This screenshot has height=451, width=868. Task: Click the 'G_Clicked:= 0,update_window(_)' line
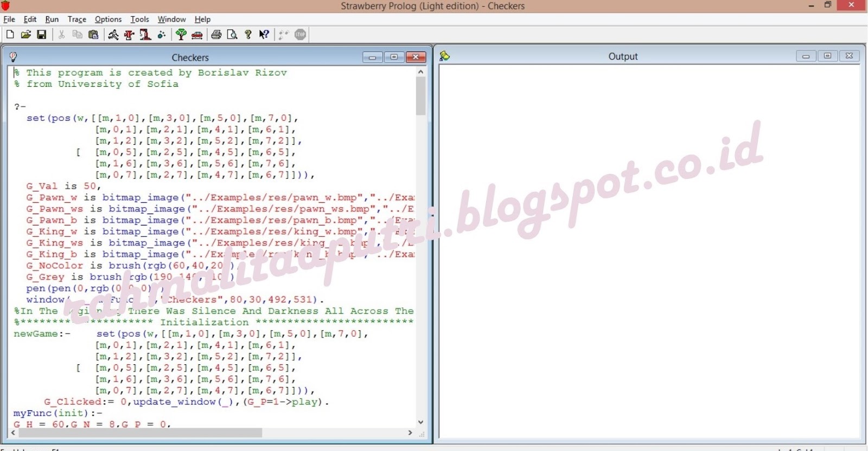coord(187,402)
